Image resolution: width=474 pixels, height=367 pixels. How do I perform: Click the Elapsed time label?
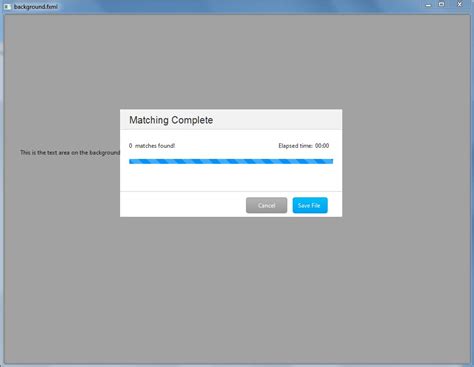point(295,146)
